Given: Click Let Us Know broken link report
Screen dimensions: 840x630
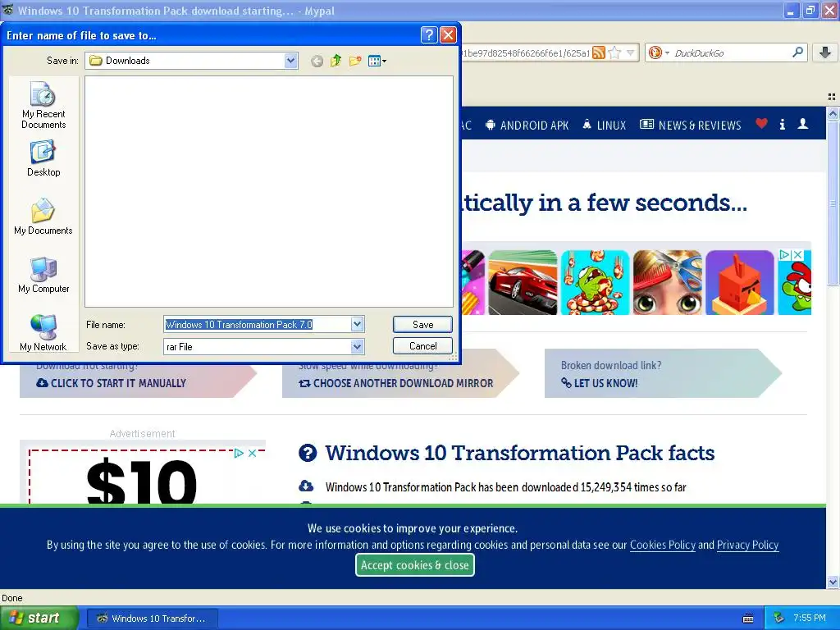Looking at the screenshot, I should click(599, 383).
